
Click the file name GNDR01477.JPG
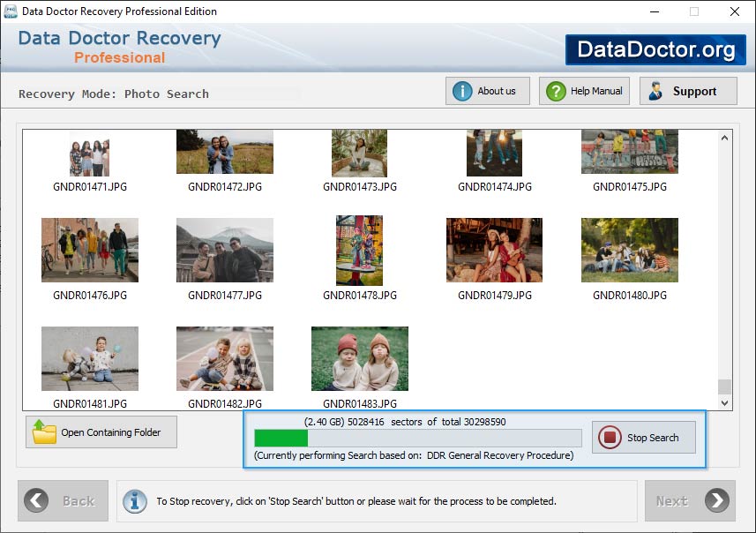(225, 296)
